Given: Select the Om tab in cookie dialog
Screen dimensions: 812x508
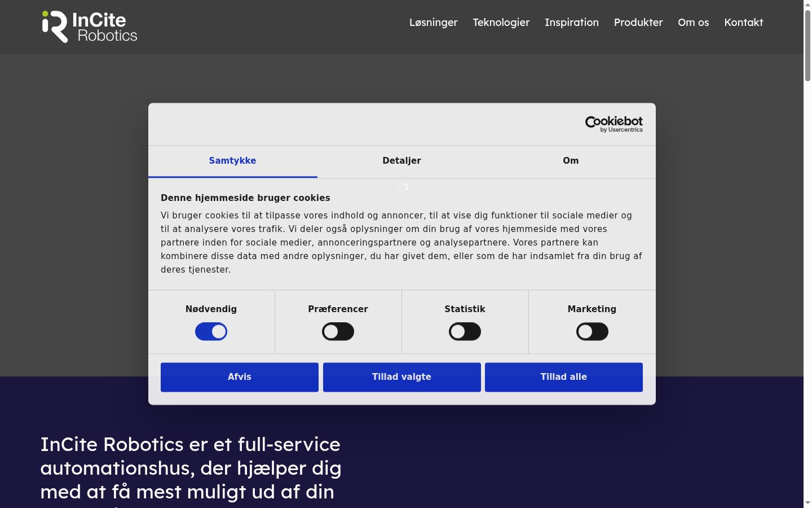Looking at the screenshot, I should point(571,161).
